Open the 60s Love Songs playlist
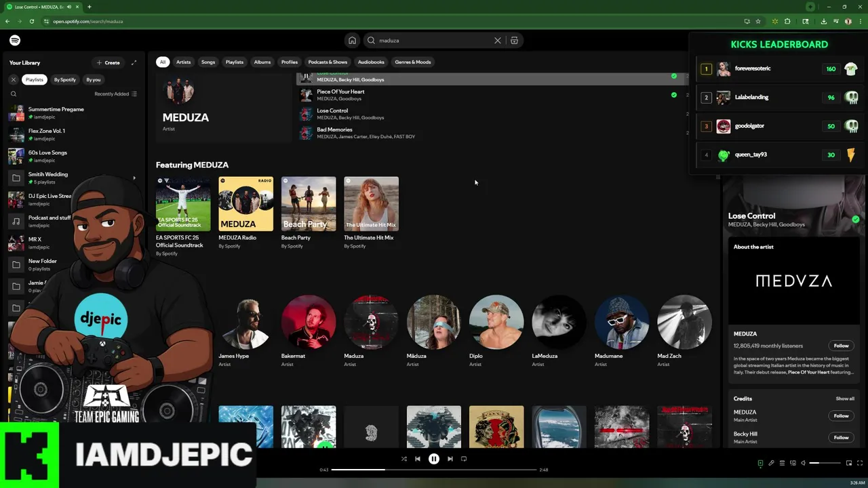This screenshot has width=868, height=488. (x=75, y=157)
